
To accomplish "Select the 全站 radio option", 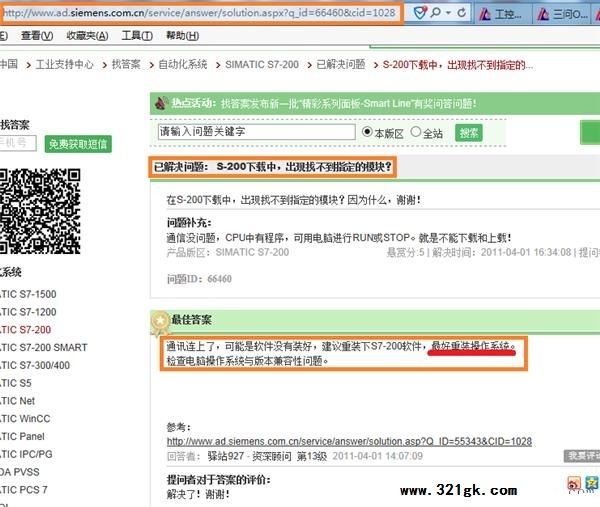I will point(416,132).
